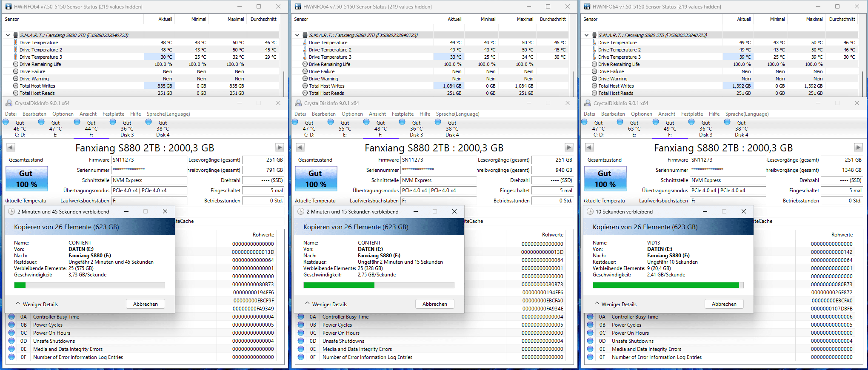The width and height of the screenshot is (868, 370).
Task: Click thermometer icon of Drive Temperature 3 at 30 °C
Action: pos(16,57)
